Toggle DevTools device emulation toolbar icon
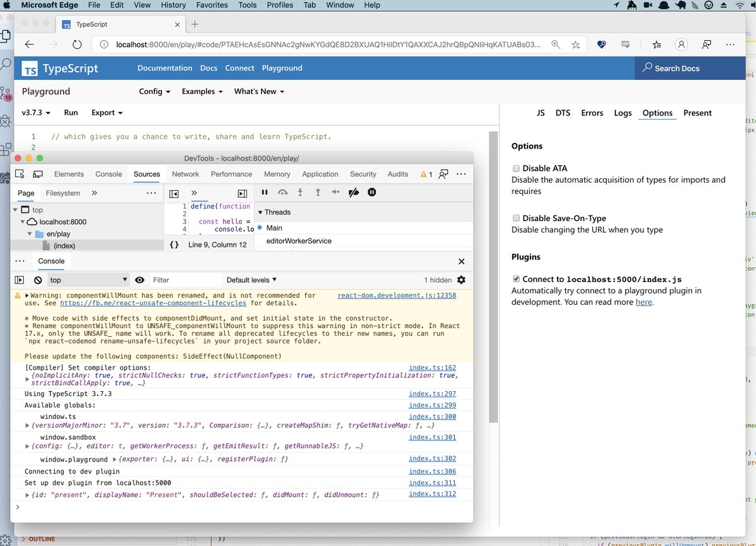The height and width of the screenshot is (546, 756). coord(38,174)
